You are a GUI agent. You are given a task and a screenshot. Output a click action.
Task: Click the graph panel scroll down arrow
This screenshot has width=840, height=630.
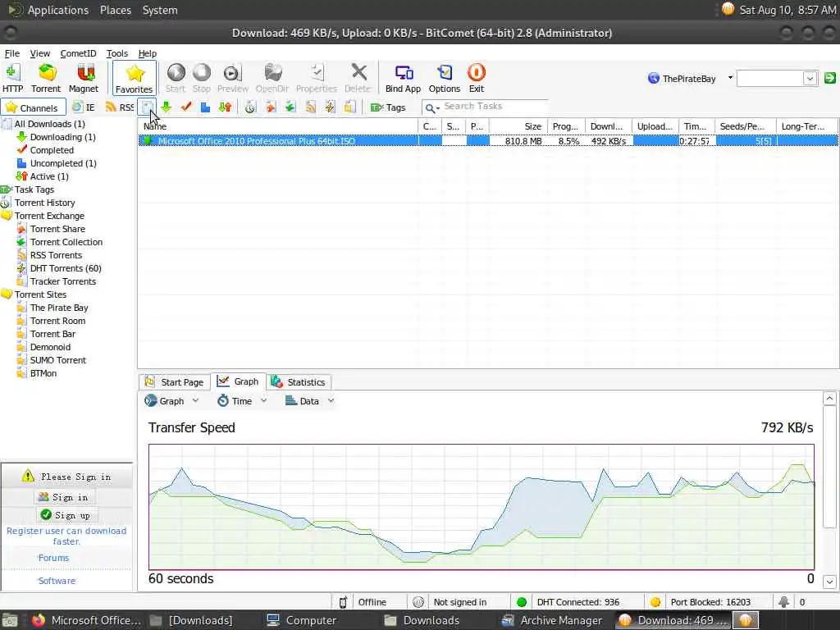[x=829, y=582]
